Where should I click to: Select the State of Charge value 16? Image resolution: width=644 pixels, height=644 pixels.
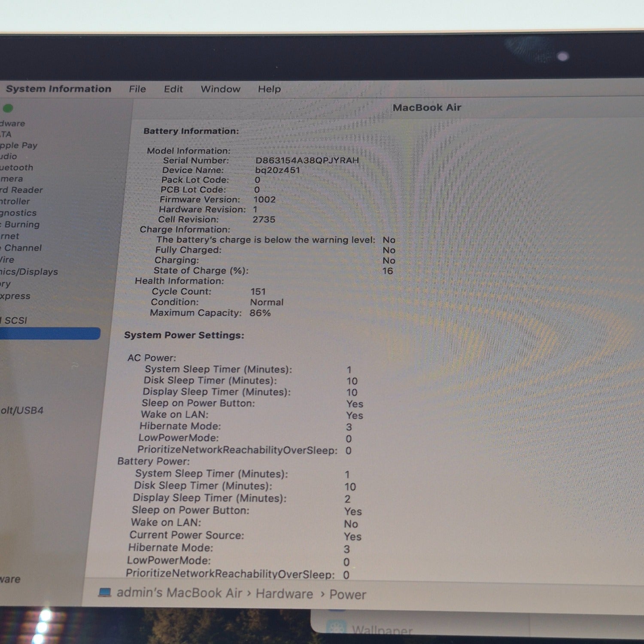pyautogui.click(x=388, y=271)
